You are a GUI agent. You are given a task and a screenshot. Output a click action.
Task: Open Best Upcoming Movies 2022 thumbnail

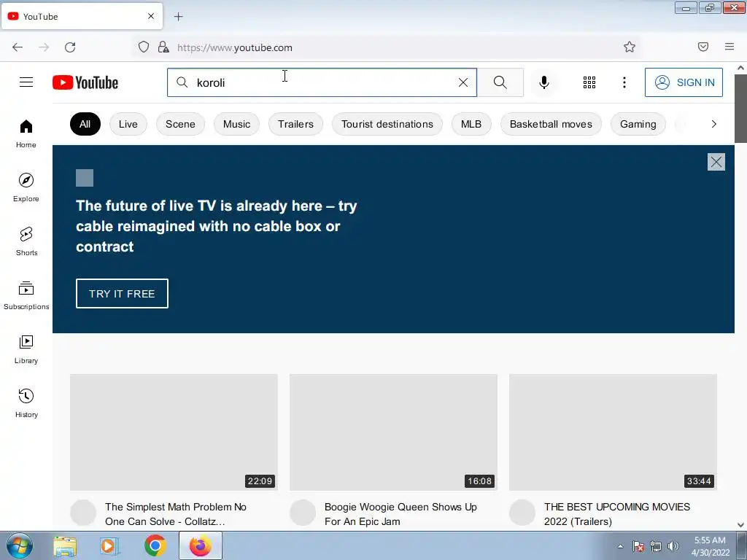[613, 432]
